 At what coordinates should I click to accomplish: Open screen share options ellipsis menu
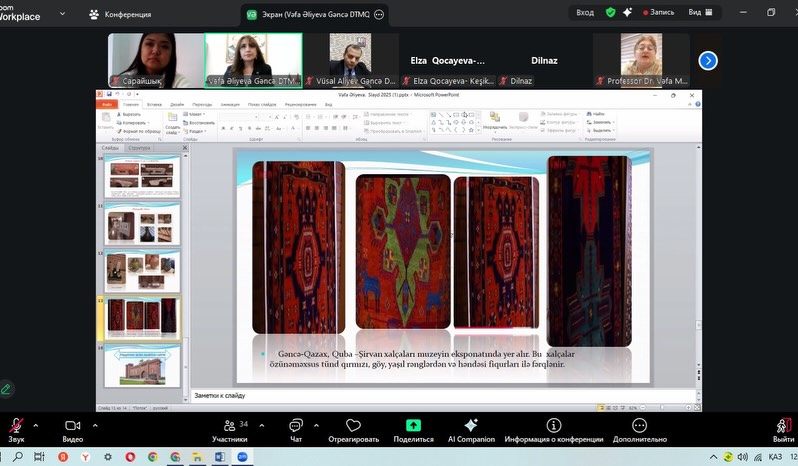(x=378, y=14)
